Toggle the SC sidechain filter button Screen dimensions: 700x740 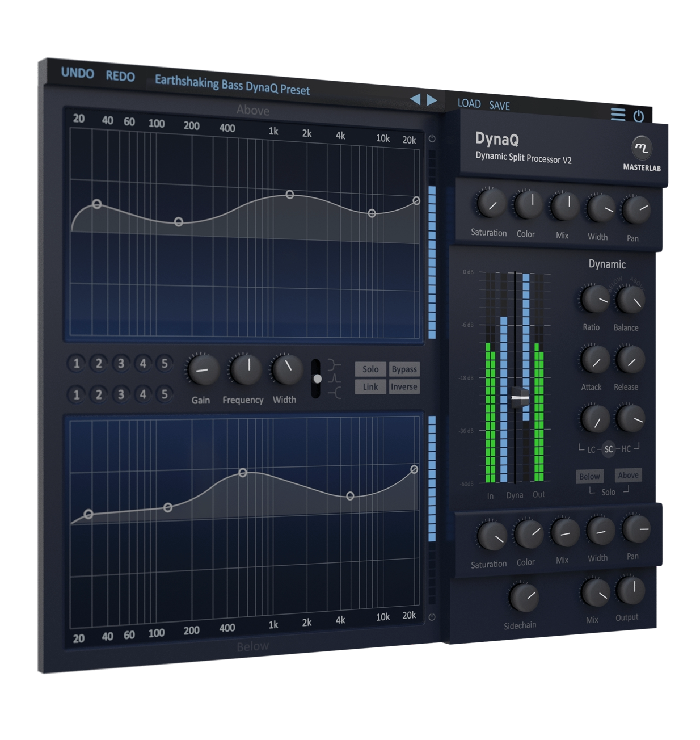pos(609,449)
